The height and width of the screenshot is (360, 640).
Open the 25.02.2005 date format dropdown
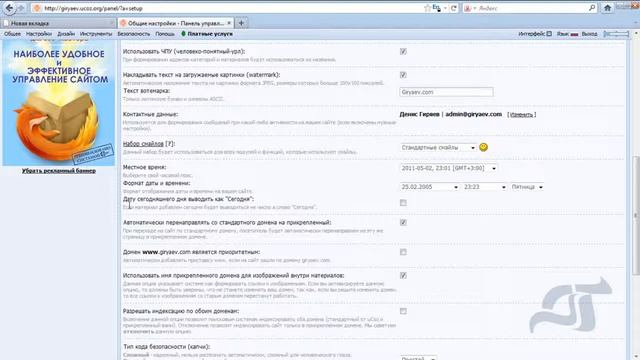tap(429, 187)
